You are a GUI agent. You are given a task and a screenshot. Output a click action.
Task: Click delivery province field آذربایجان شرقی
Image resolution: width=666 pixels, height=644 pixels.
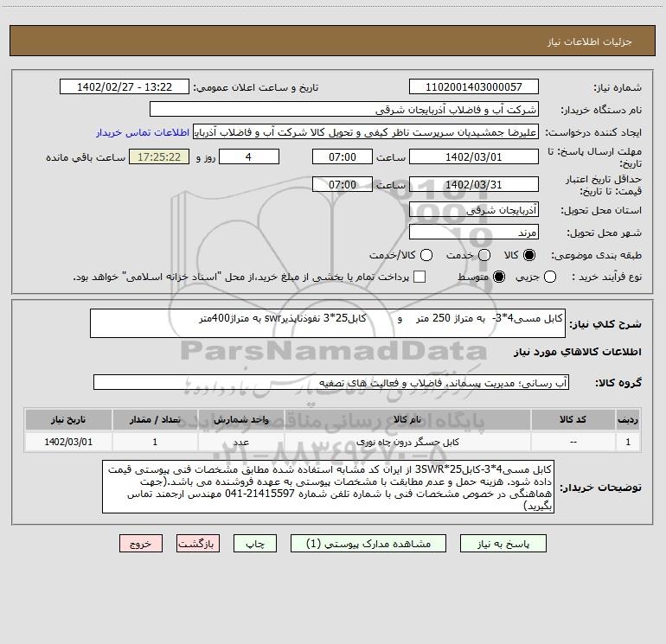click(x=474, y=209)
